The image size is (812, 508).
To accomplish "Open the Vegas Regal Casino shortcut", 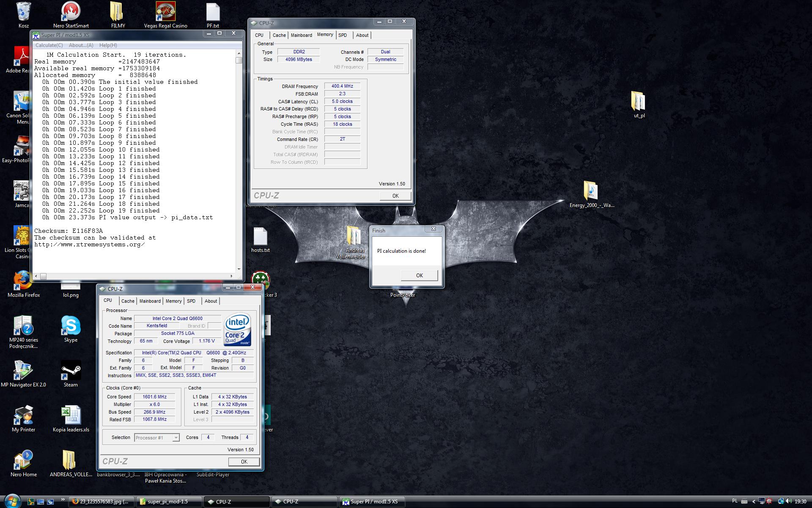I will coord(165,12).
